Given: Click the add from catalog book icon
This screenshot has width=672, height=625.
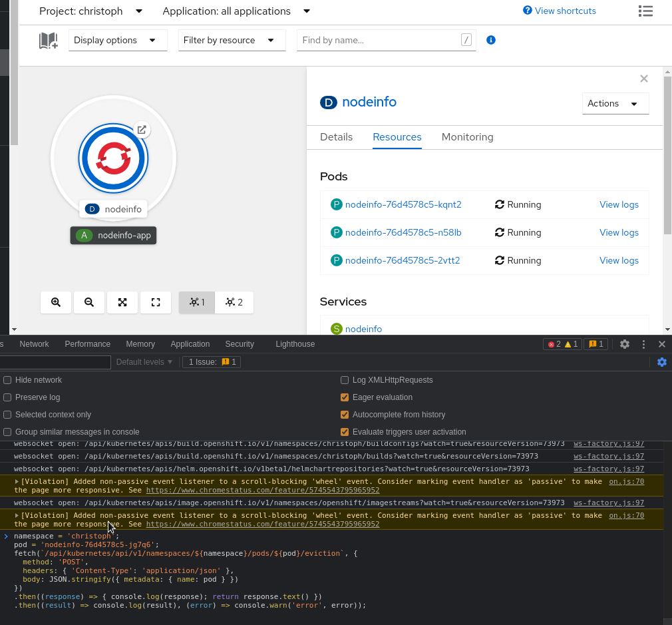Looking at the screenshot, I should point(49,41).
